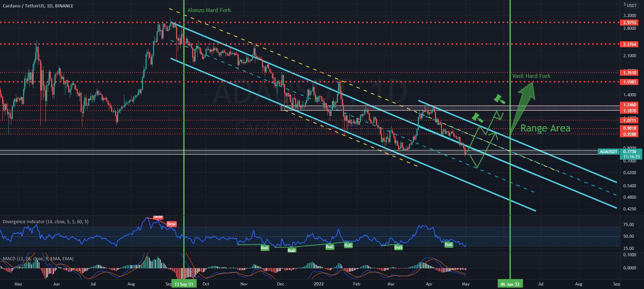Click the 0.9288 red price label

point(630,134)
